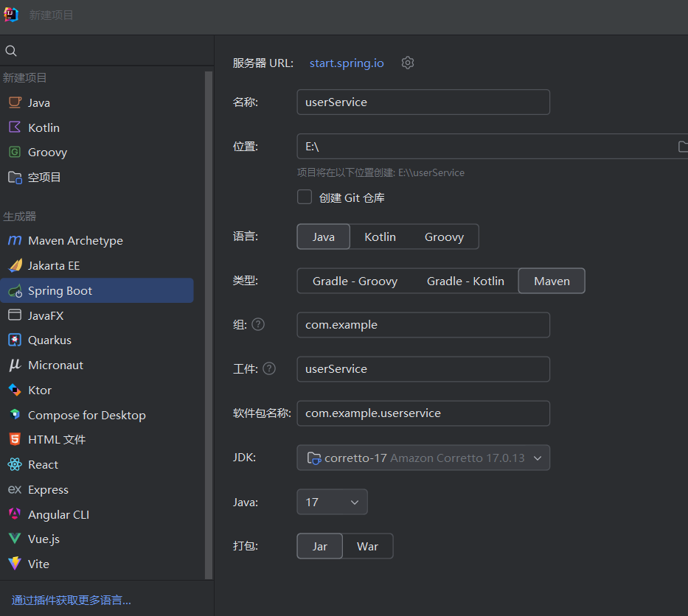Viewport: 688px width, 616px height.
Task: Click the 组 group input field
Action: click(x=423, y=325)
